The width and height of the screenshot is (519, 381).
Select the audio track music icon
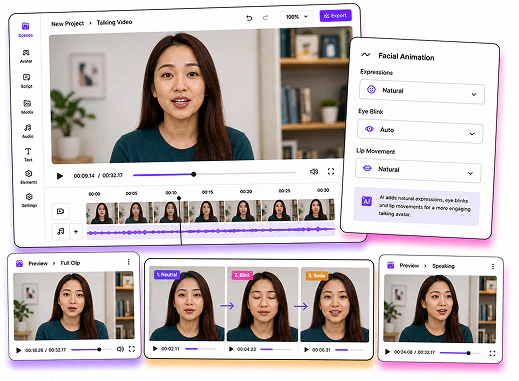pos(60,231)
